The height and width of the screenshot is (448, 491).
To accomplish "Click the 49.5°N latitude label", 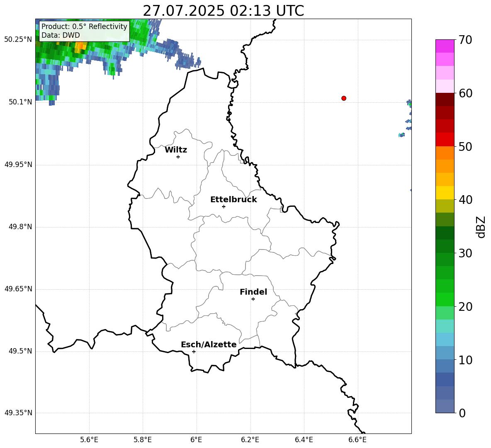I will (20, 351).
